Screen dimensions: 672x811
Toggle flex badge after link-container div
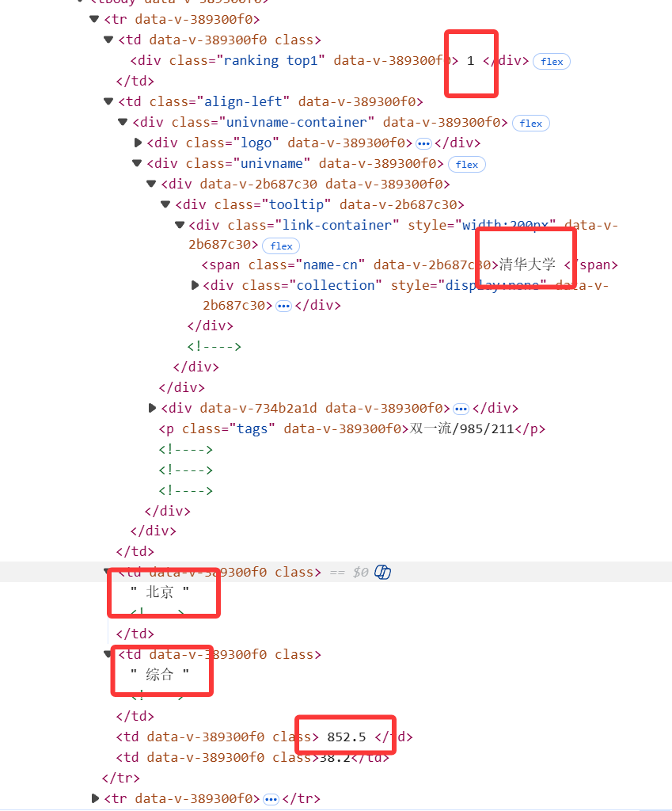click(x=281, y=246)
